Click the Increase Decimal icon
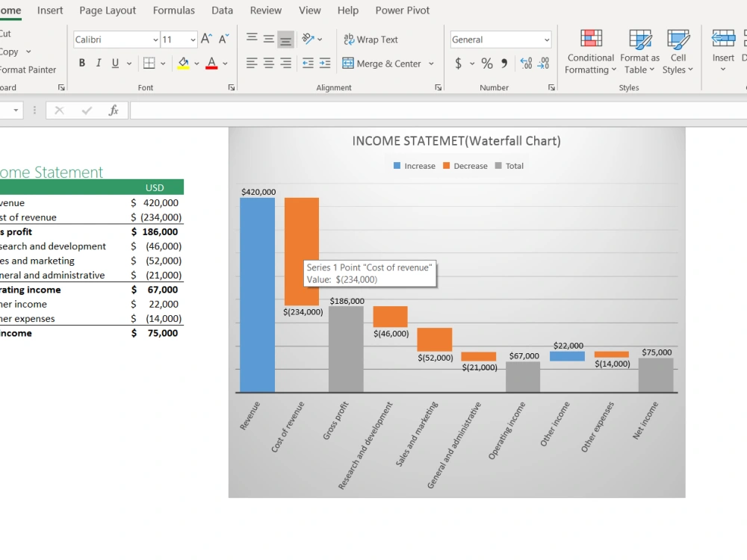The height and width of the screenshot is (560, 747). pos(526,63)
